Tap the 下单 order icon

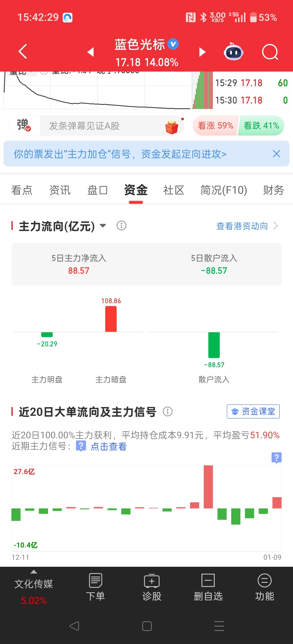[x=95, y=587]
